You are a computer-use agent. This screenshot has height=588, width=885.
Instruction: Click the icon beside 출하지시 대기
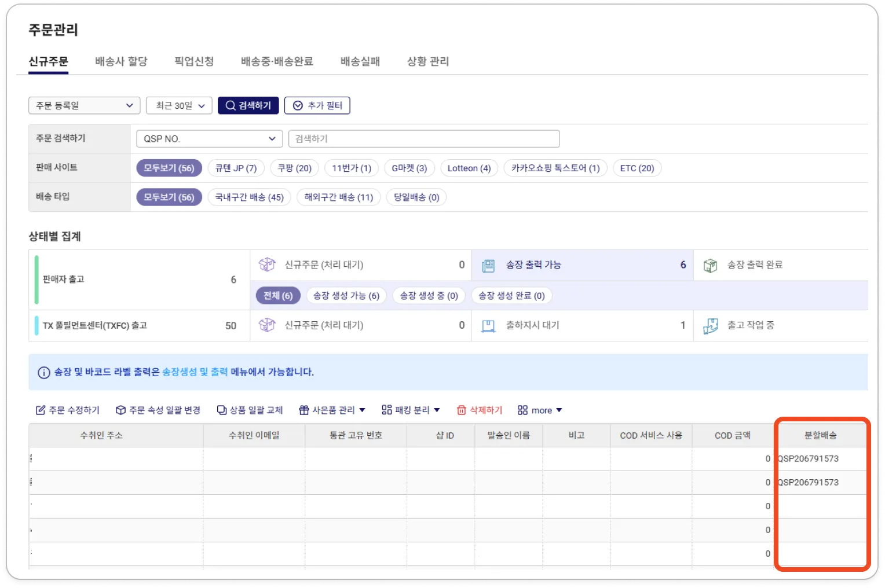click(x=489, y=326)
